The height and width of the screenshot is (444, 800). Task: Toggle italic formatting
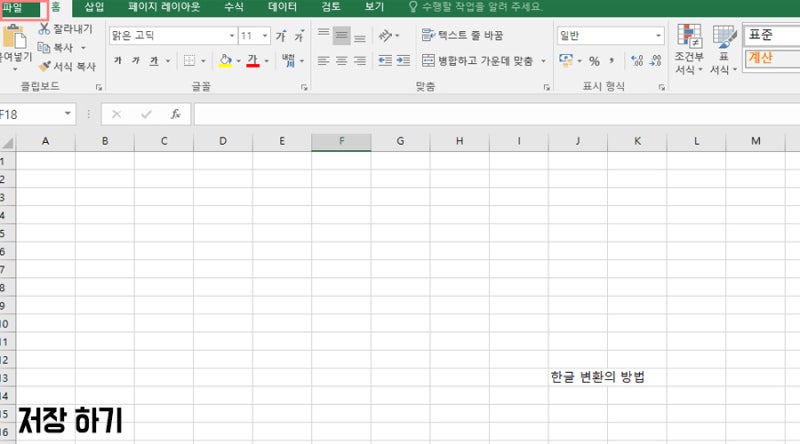pyautogui.click(x=136, y=61)
